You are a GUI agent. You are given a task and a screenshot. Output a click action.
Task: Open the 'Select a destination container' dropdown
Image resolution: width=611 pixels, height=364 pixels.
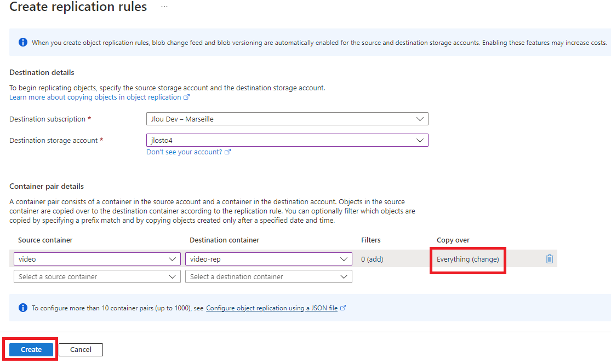pos(269,276)
